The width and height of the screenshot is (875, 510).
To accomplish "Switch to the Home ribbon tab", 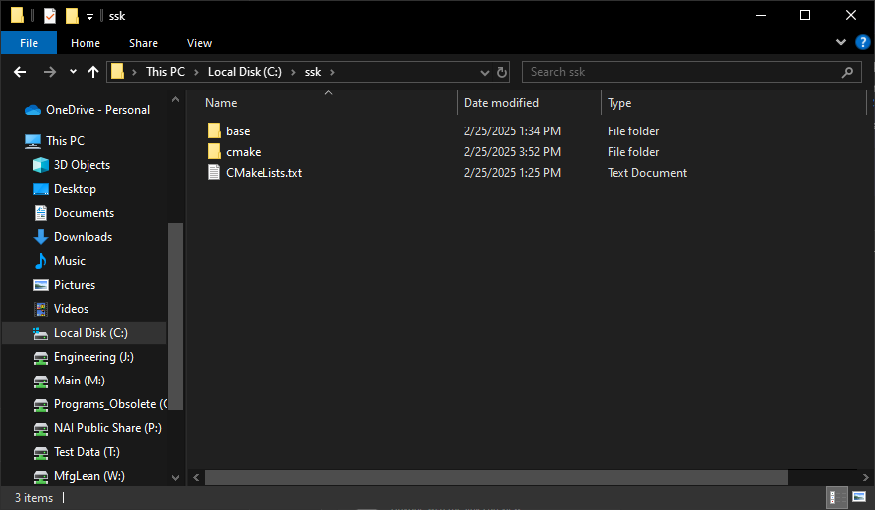I will 85,43.
